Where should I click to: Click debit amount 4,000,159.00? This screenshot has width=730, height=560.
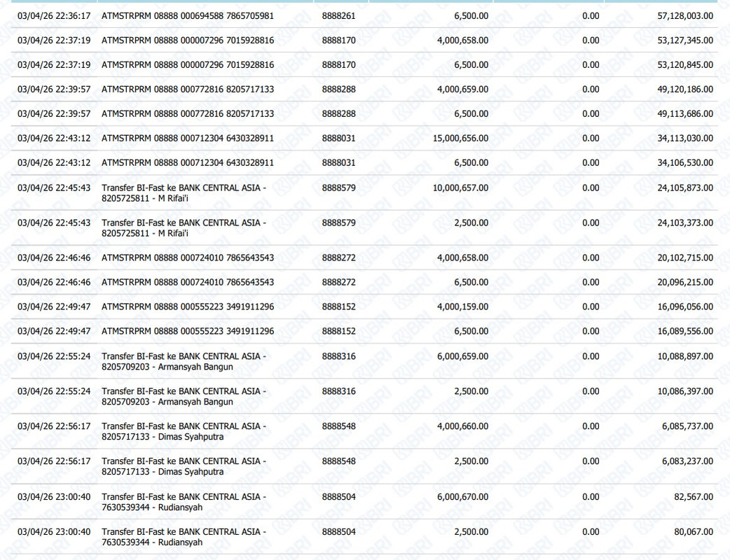[463, 307]
